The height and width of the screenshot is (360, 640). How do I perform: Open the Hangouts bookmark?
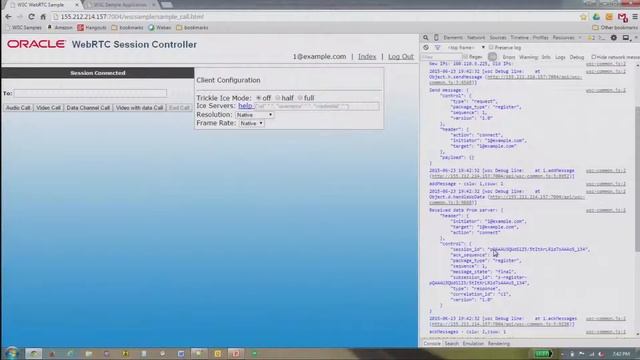tap(92, 27)
